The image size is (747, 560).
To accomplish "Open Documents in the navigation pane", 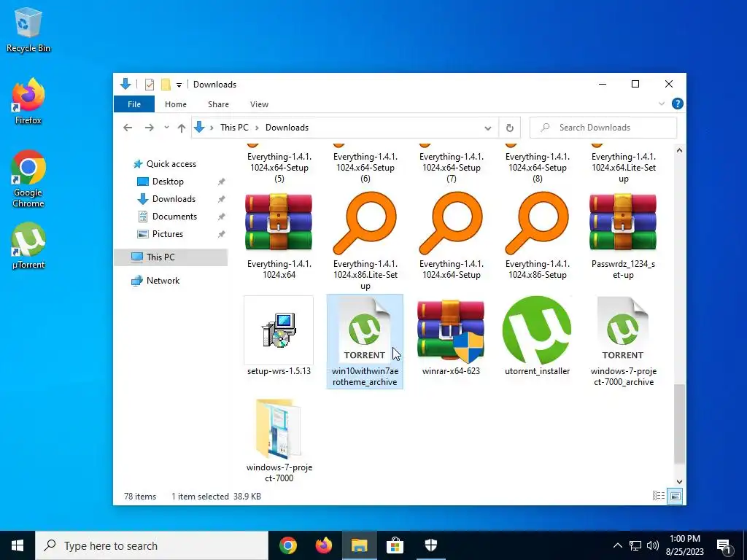I will pyautogui.click(x=174, y=217).
